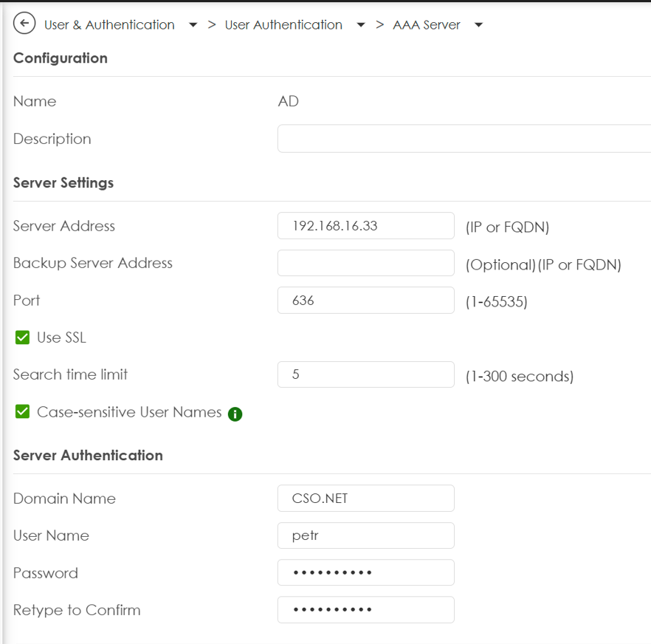Open the User Authentication dropdown chevron
Screen dimensions: 651x644
360,24
